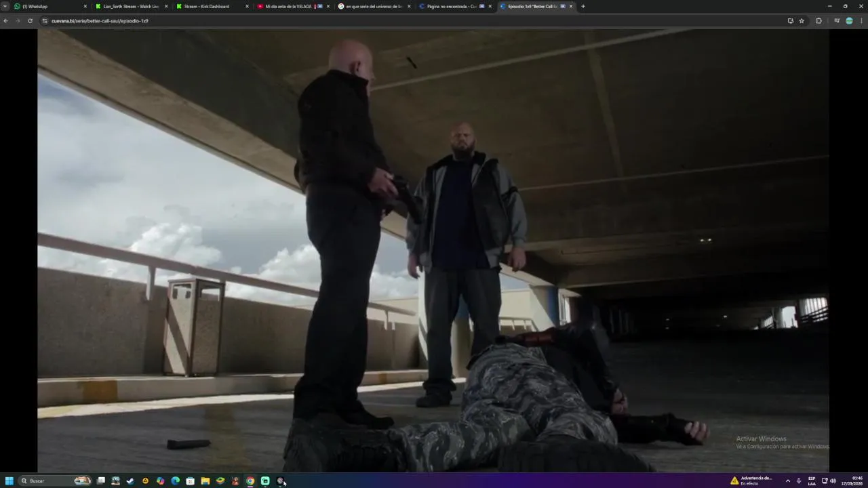
Task: Launch Microsoft Edge from the taskbar
Action: tap(175, 481)
